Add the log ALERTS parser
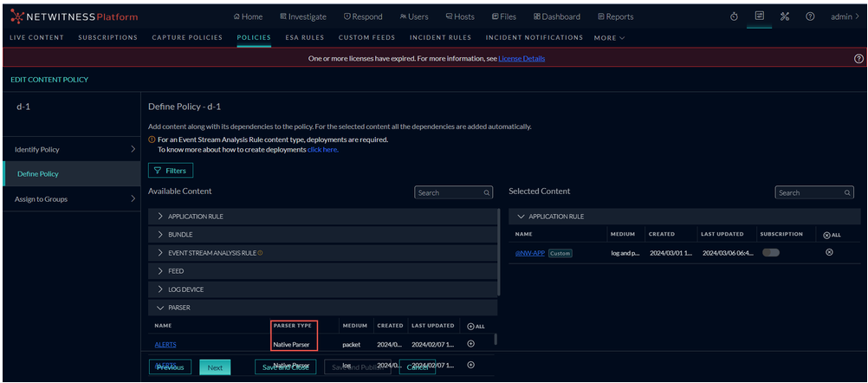 [x=471, y=365]
